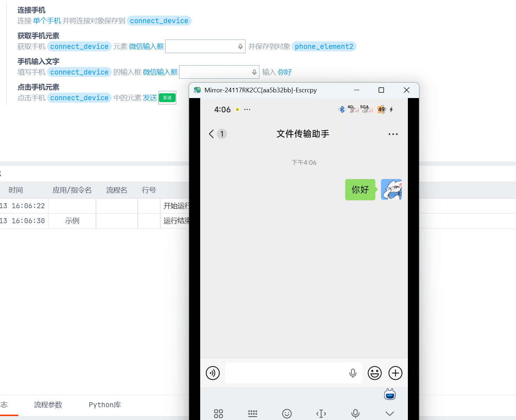Tap the voice message icon beside the input box
The width and height of the screenshot is (516, 420).
pos(213,373)
